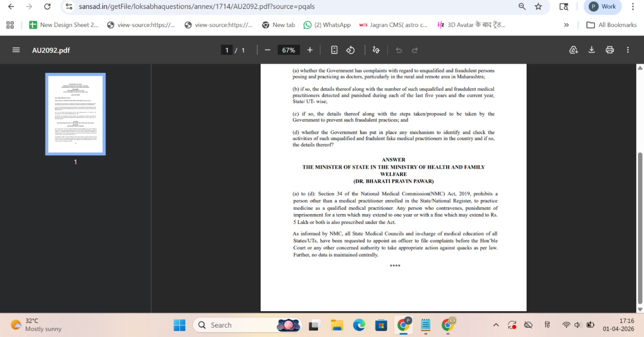The image size is (644, 337).
Task: Open WhatsApp bookmark
Action: pos(327,25)
